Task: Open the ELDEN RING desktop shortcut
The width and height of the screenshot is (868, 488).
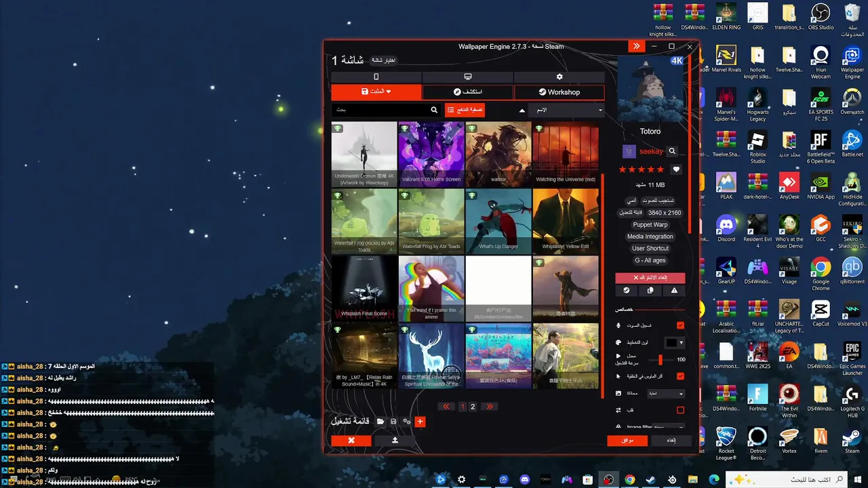Action: click(726, 18)
